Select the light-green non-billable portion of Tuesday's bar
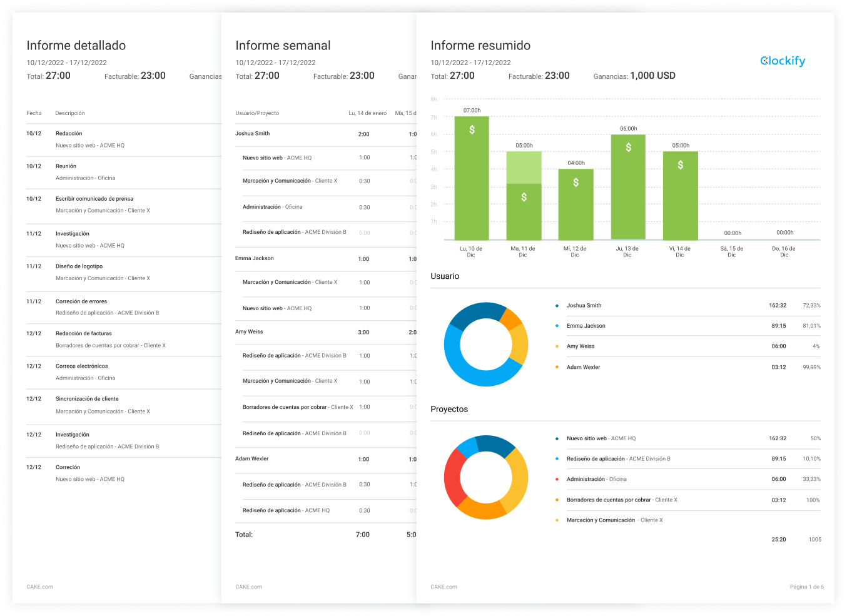The width and height of the screenshot is (847, 616). point(524,168)
